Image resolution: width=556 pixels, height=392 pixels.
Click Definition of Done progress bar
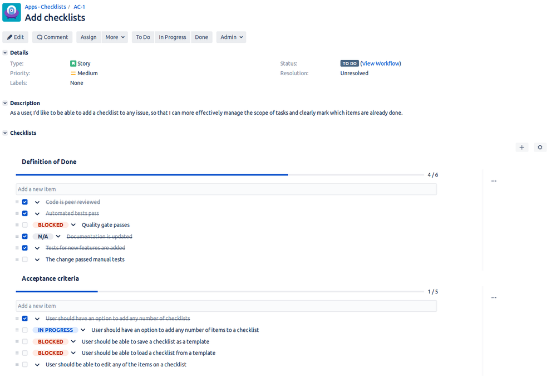pyautogui.click(x=220, y=175)
